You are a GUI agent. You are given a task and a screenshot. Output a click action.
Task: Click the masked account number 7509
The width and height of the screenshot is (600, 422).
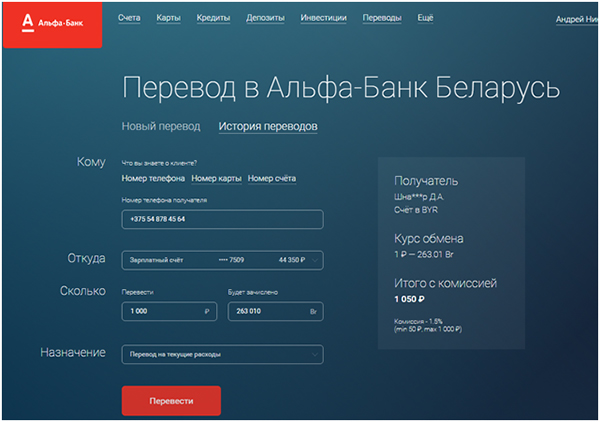pyautogui.click(x=232, y=260)
